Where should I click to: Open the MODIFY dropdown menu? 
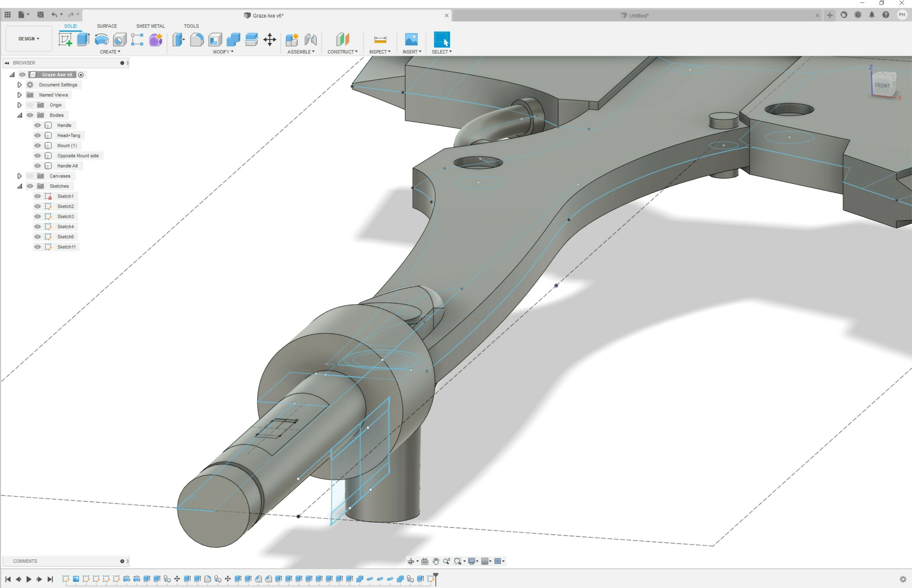coord(223,52)
